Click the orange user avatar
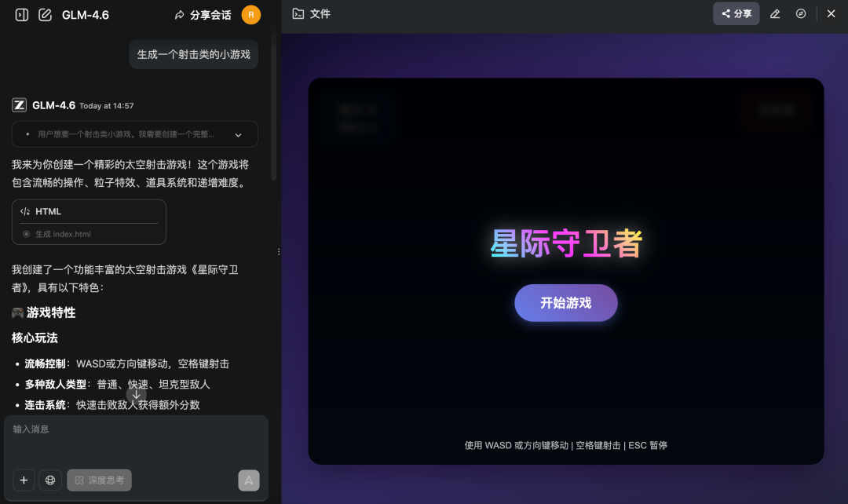Viewport: 848px width, 504px height. coord(250,15)
